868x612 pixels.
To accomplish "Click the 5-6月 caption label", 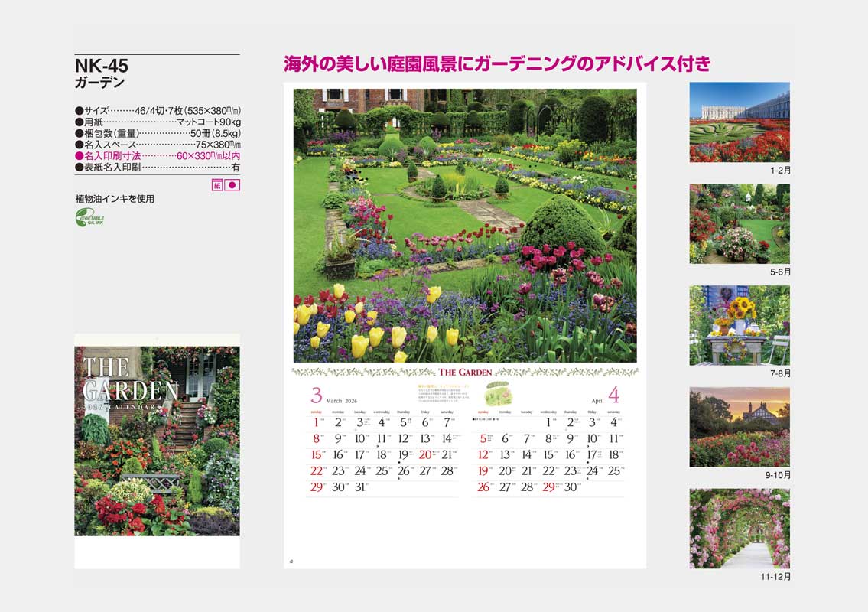I will coord(780,272).
